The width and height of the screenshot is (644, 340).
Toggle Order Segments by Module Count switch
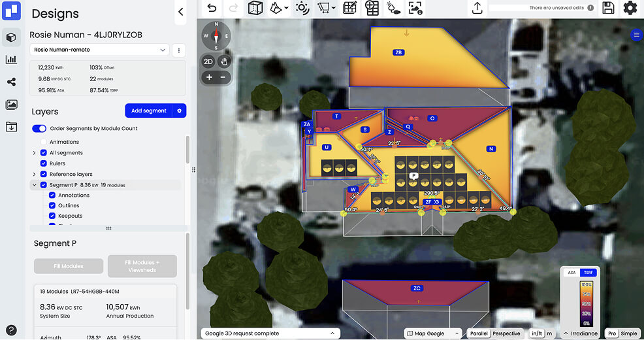click(x=39, y=128)
